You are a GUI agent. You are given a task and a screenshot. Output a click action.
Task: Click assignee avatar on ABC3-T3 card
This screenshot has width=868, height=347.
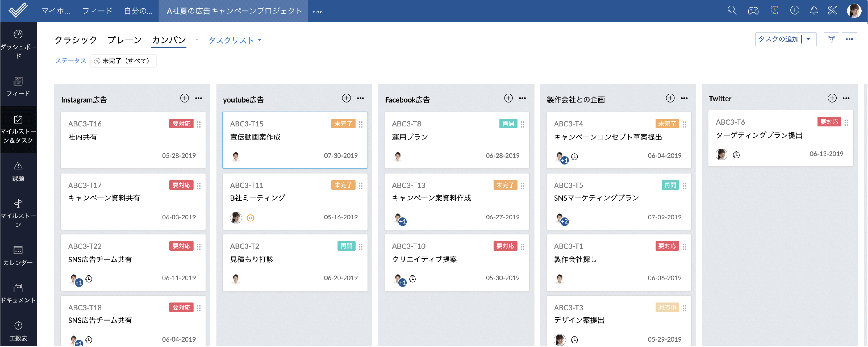tap(560, 340)
